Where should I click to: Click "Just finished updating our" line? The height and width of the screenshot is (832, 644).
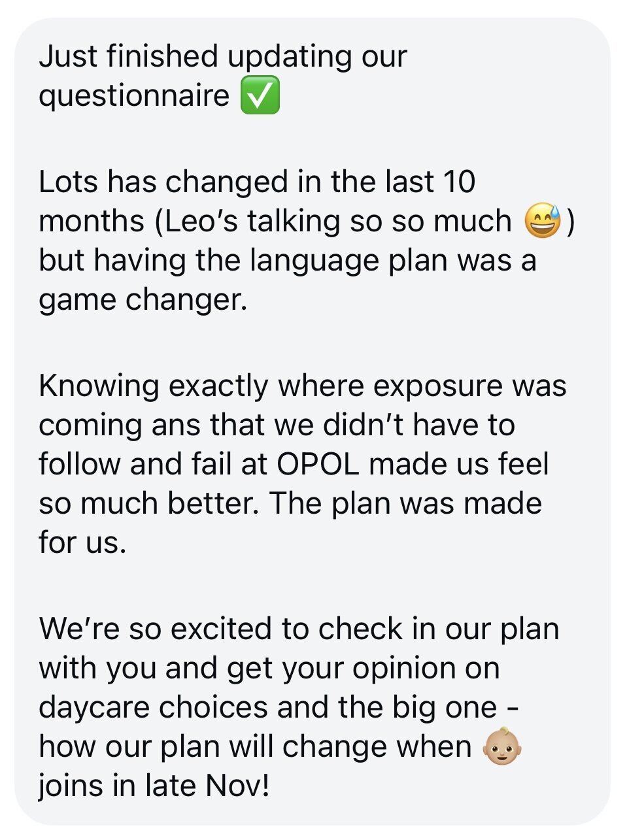coord(223,56)
